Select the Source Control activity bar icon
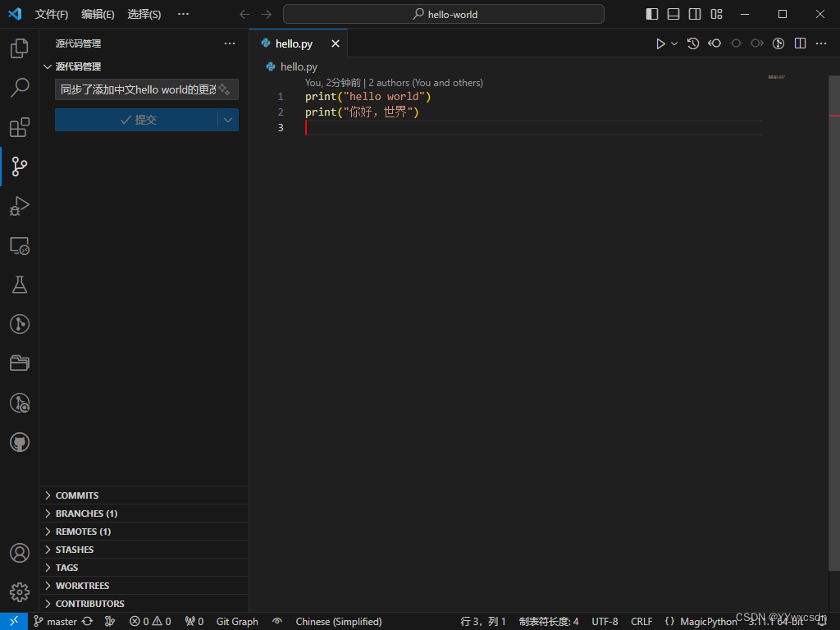 [20, 167]
